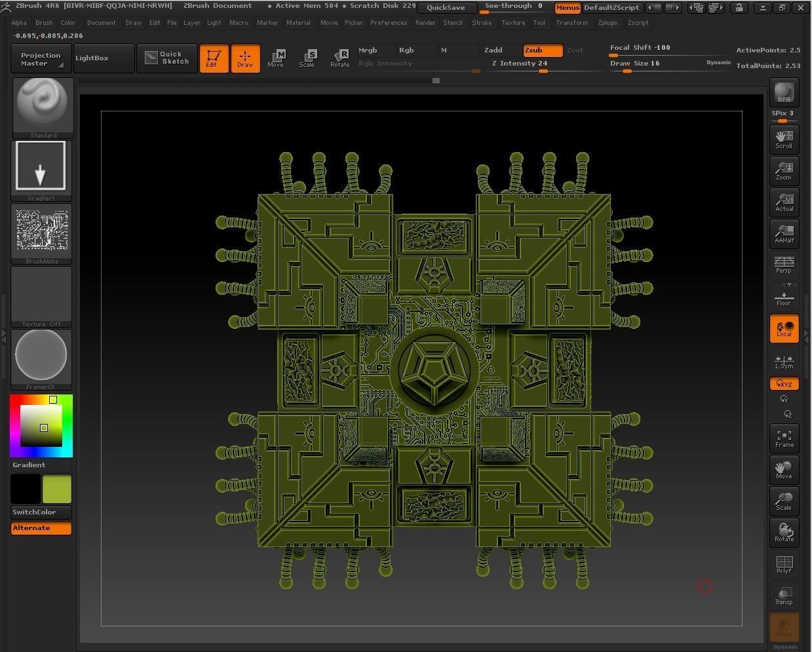This screenshot has width=812, height=652.
Task: Click the QuickSave button
Action: click(x=446, y=8)
